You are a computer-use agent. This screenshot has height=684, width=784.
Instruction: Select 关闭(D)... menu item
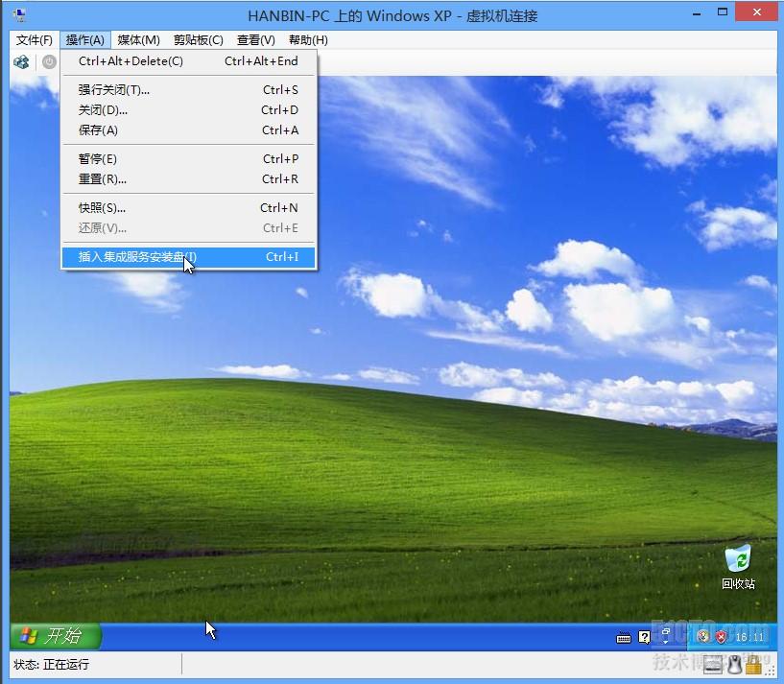188,110
